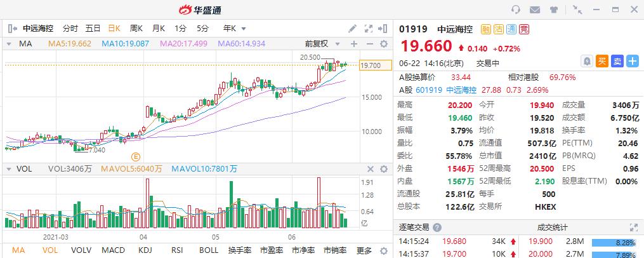Viewport: 644px width, 258px height.
Task: Open the messages envelope icon
Action: click(x=534, y=10)
